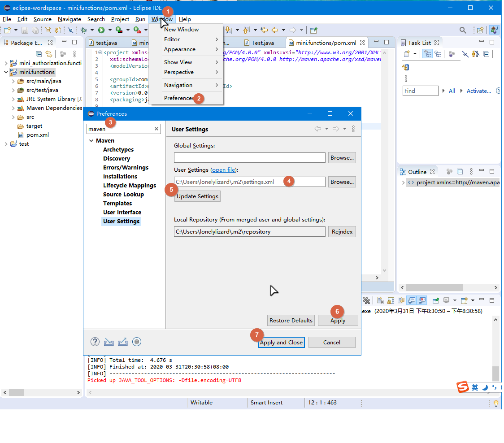Click Update Settings button
This screenshot has height=443, width=504.
coord(197,196)
